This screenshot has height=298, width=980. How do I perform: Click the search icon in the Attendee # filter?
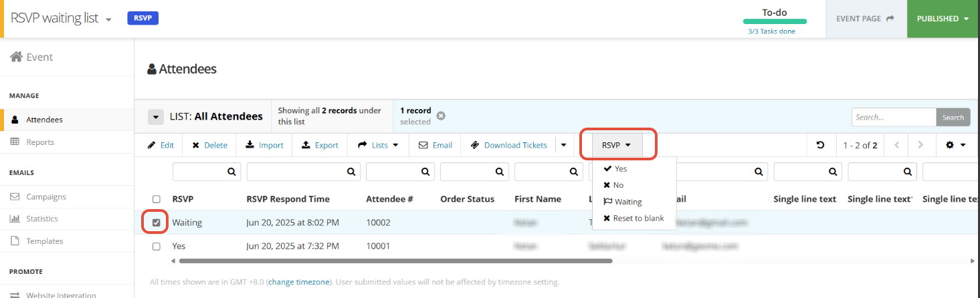pos(426,172)
